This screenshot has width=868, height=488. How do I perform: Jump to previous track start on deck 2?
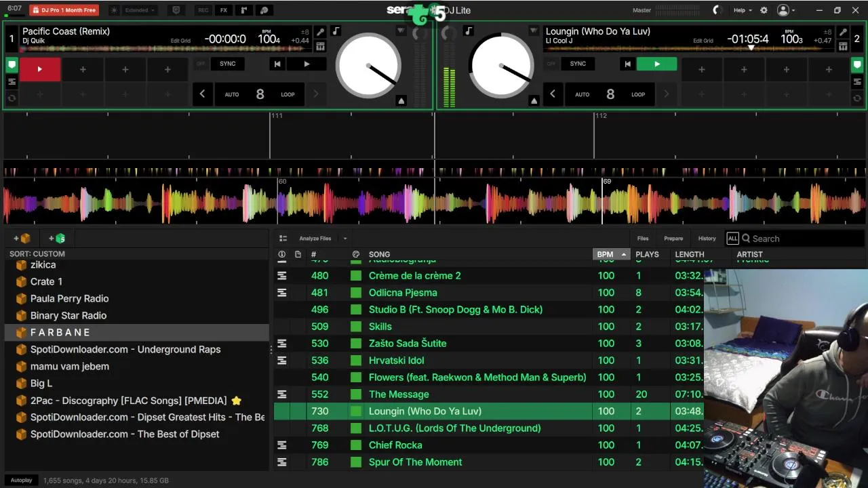[x=627, y=64]
